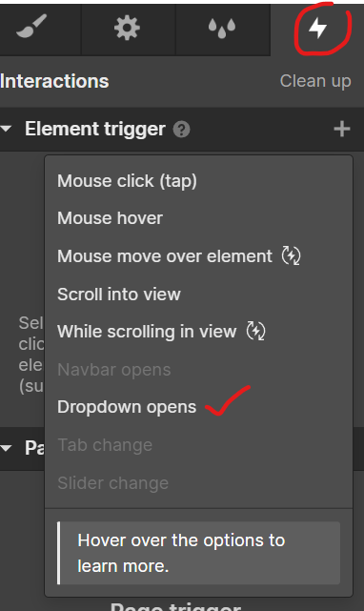
Task: Click the continuous-trigger icon beside Mouse move over element
Action: point(292,255)
